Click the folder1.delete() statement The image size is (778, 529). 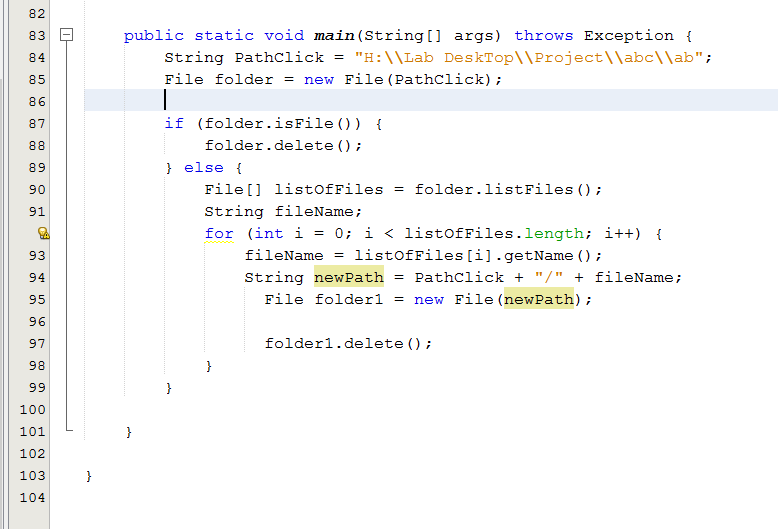click(348, 343)
